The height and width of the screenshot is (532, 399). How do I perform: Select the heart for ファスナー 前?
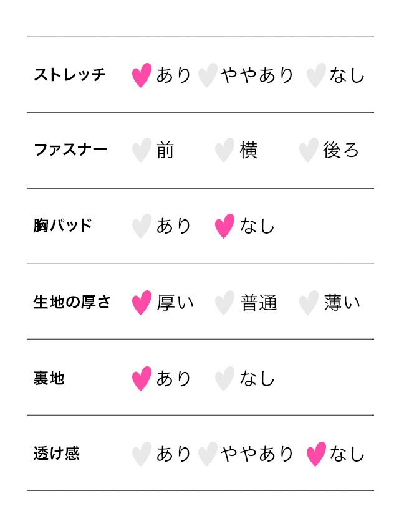[142, 151]
